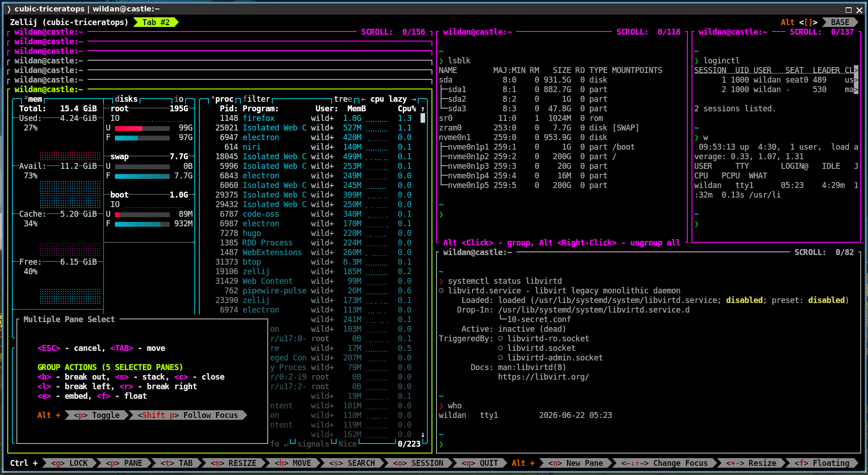The height and width of the screenshot is (475, 868).
Task: Click SESSION mode in status bar
Action: (418, 463)
